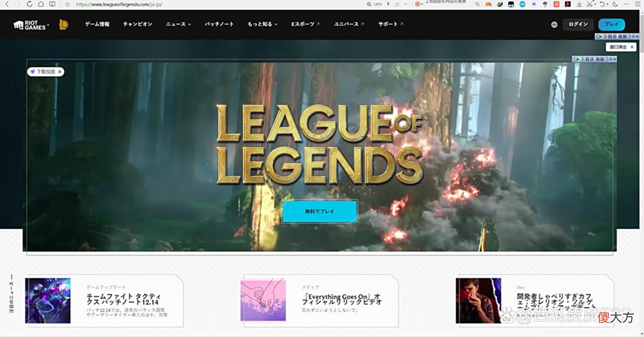The height and width of the screenshot is (337, 644).
Task: Click the ログイン button
Action: [578, 24]
